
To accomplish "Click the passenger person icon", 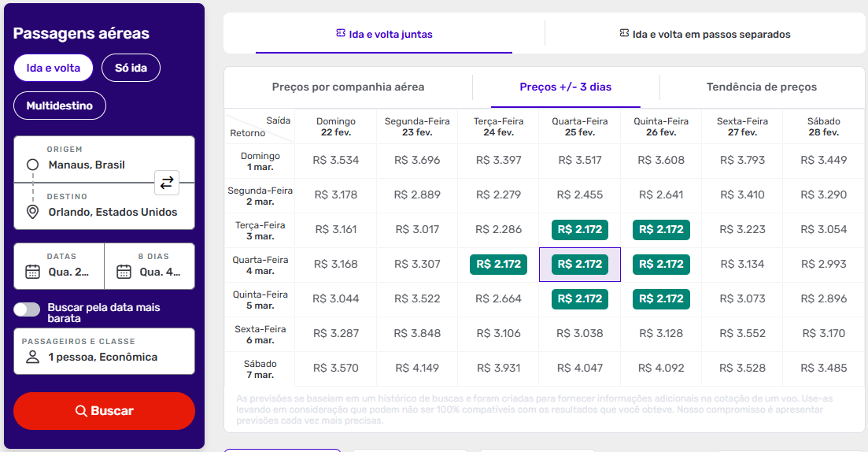I will pos(33,357).
